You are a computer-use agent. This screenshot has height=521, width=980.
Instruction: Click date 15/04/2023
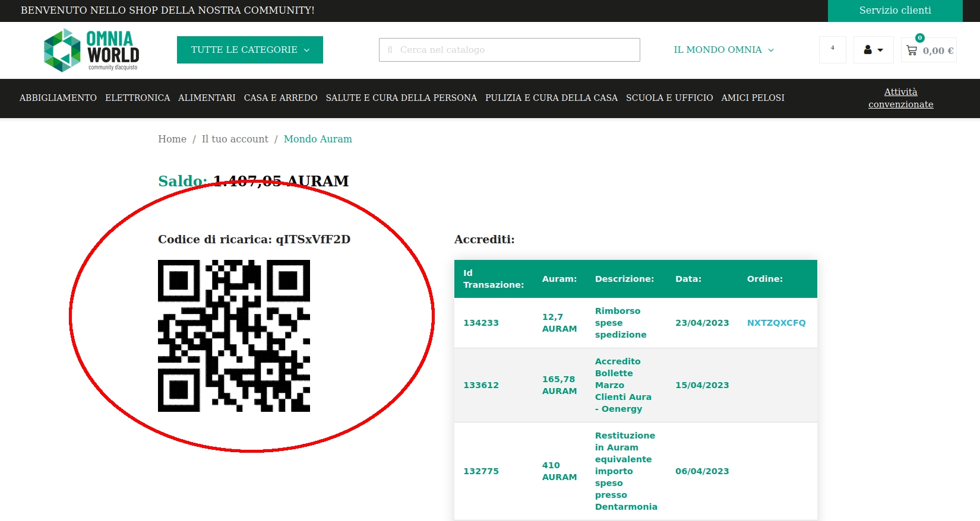click(x=702, y=385)
